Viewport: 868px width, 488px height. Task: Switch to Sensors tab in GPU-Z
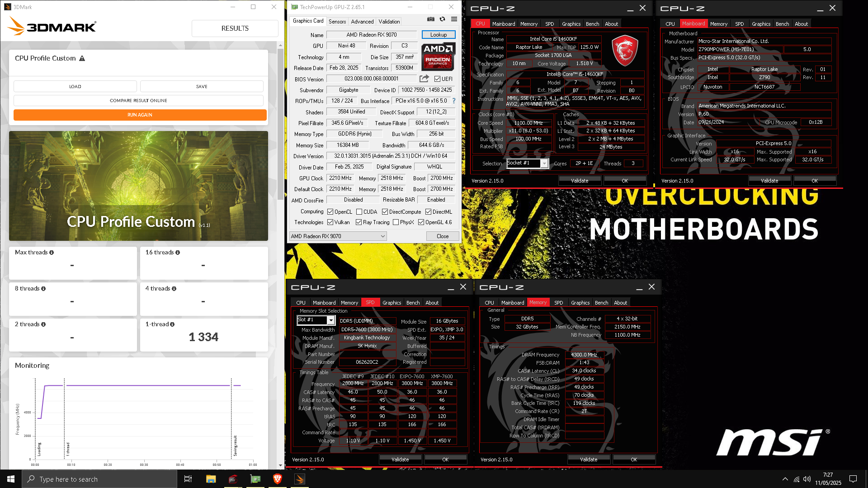337,21
